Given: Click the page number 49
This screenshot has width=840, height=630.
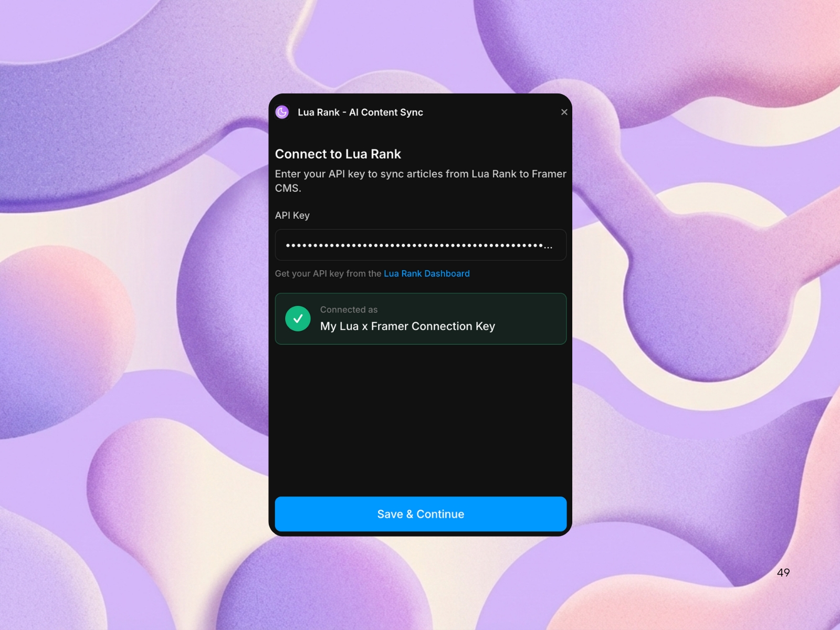Looking at the screenshot, I should (783, 573).
